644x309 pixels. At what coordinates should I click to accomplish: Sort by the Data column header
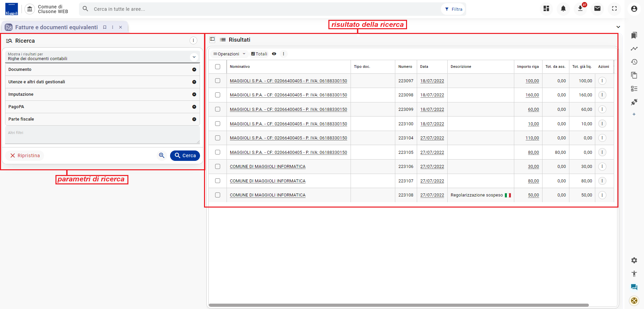(424, 67)
